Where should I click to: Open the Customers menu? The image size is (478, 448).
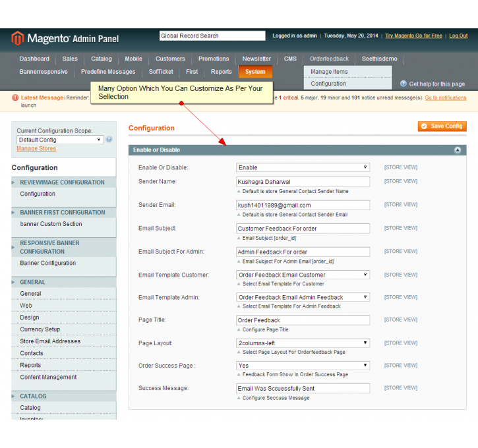[x=170, y=59]
